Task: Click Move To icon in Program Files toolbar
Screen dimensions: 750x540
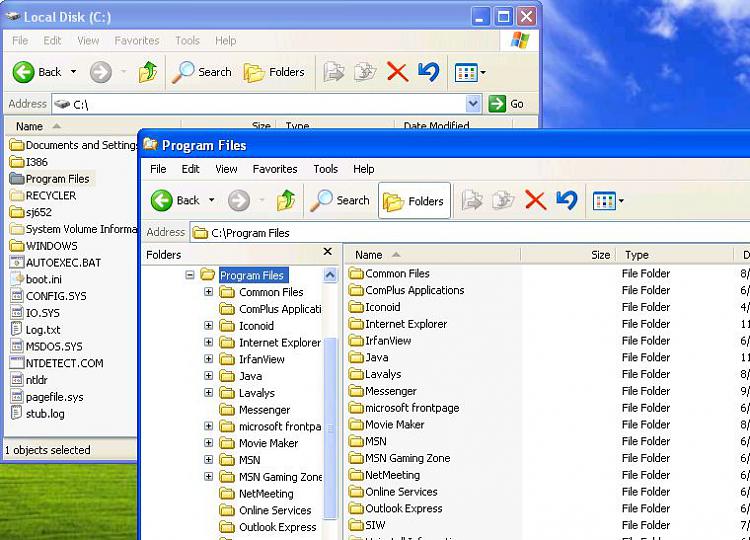Action: point(472,200)
